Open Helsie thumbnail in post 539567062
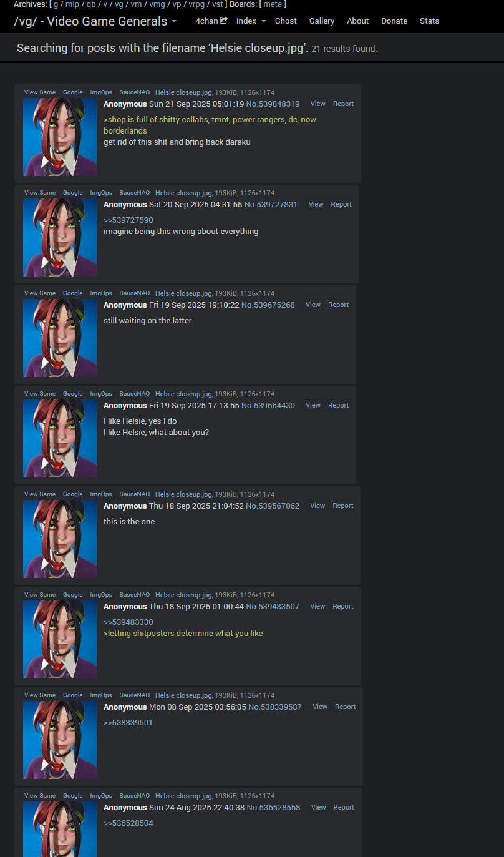Screen dimensions: 504x857 pyautogui.click(x=61, y=539)
